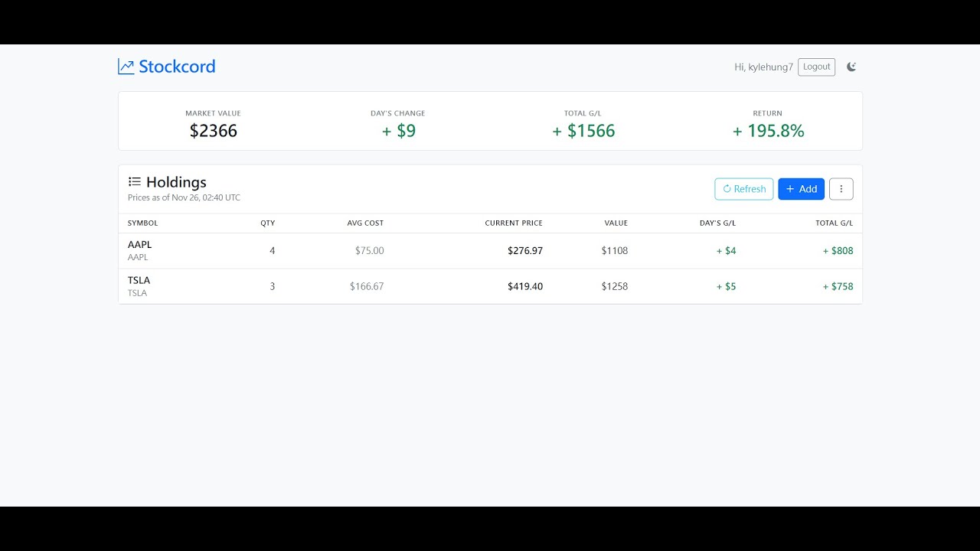Screen dimensions: 980x551
Task: Log out using the Logout button
Action: 816,67
